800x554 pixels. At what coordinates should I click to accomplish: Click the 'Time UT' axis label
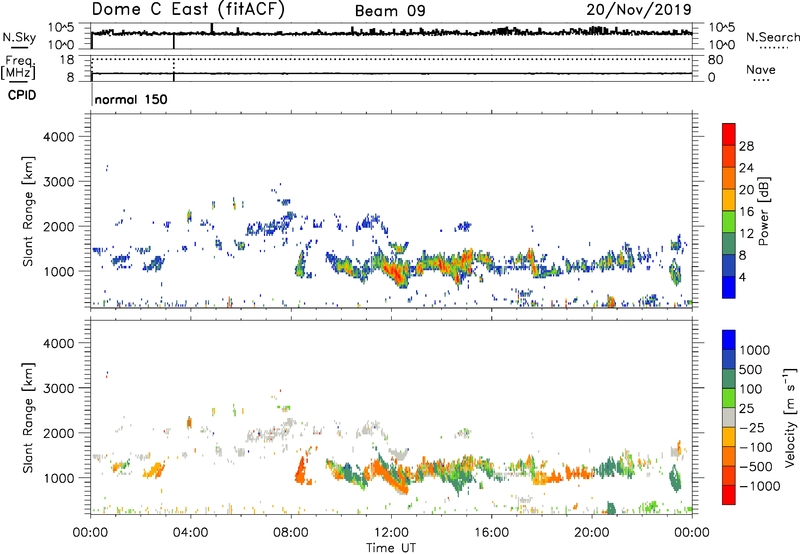coord(391,548)
